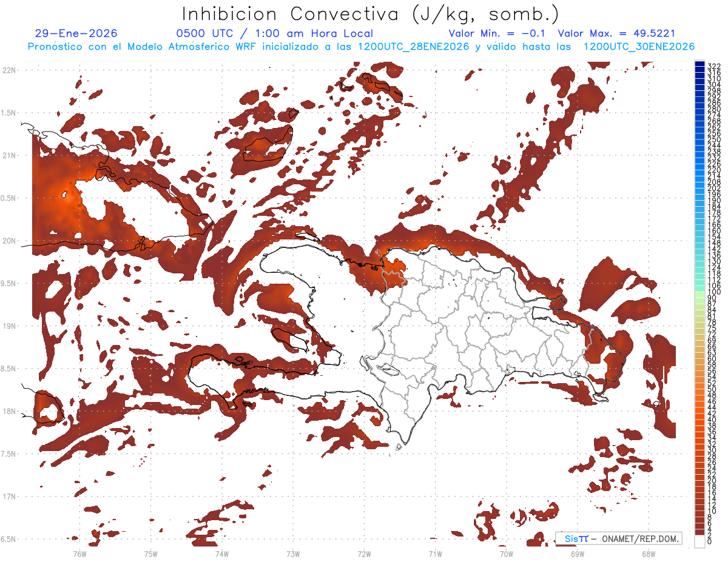
Task: Click the '322' color scale value
Action: coord(714,65)
